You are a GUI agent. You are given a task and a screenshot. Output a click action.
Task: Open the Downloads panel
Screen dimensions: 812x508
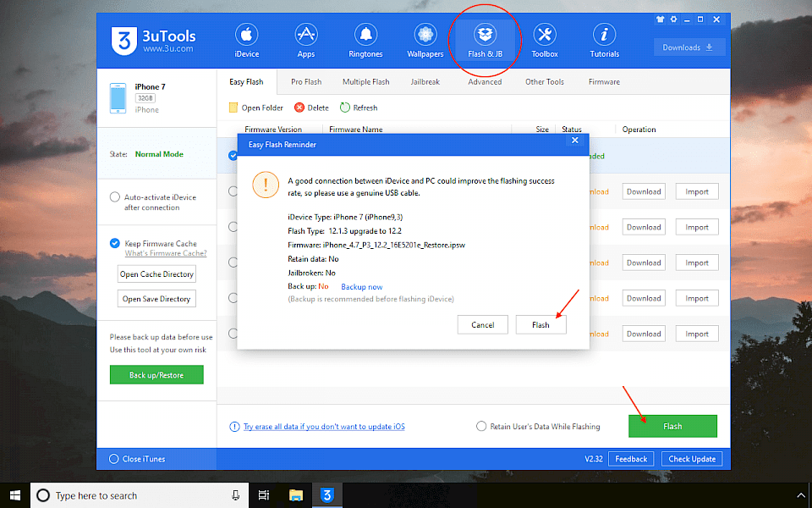(x=689, y=47)
